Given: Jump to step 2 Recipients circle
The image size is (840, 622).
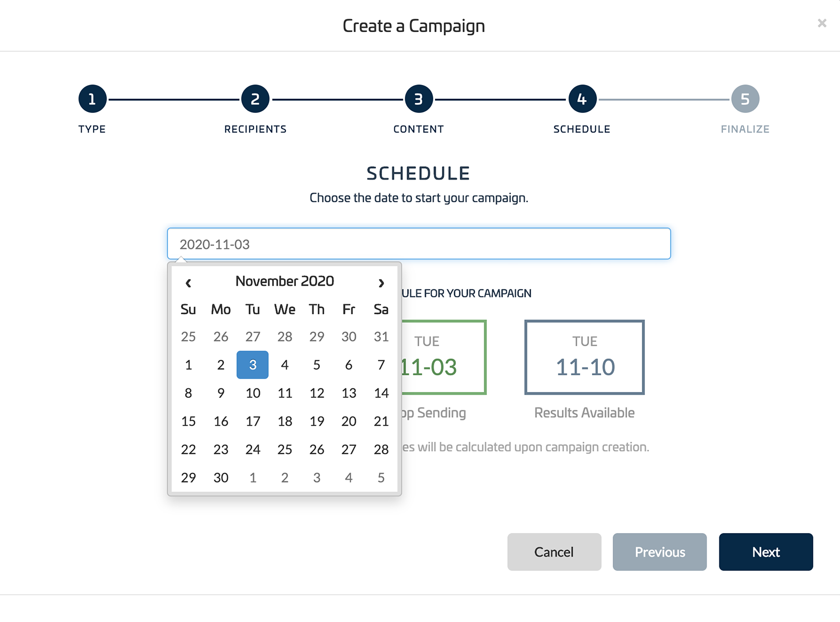Looking at the screenshot, I should [255, 99].
